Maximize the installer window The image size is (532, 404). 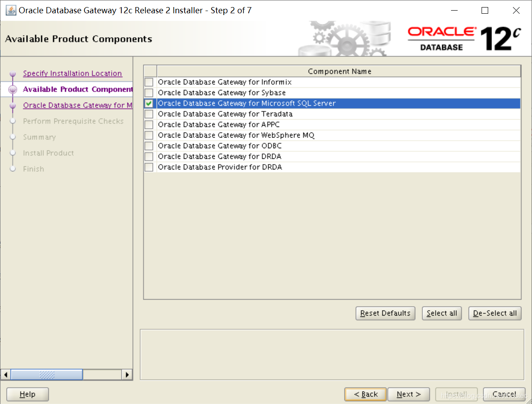(485, 10)
